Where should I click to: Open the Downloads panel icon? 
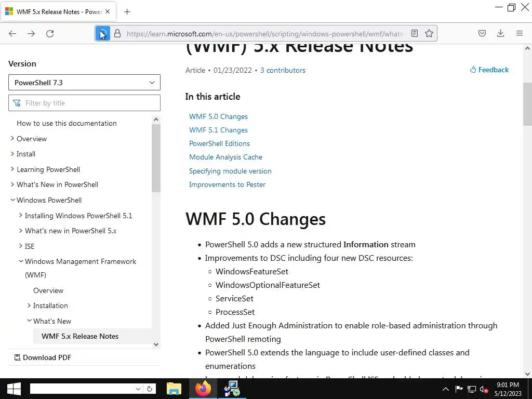500,33
